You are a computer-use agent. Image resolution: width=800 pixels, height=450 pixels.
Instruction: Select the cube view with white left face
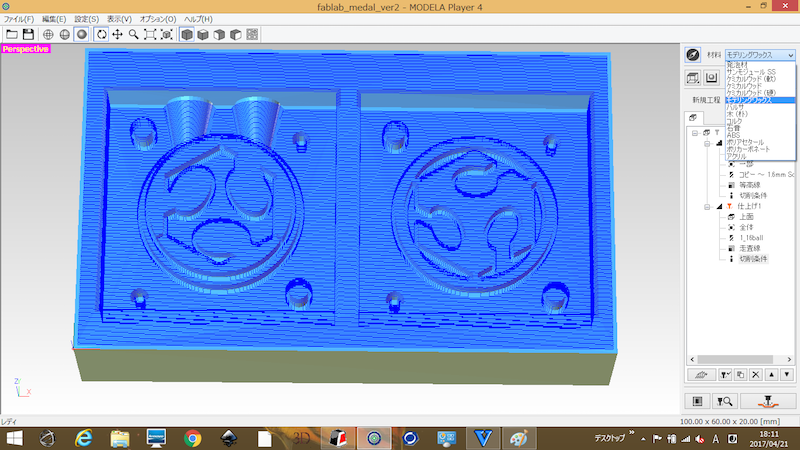219,34
